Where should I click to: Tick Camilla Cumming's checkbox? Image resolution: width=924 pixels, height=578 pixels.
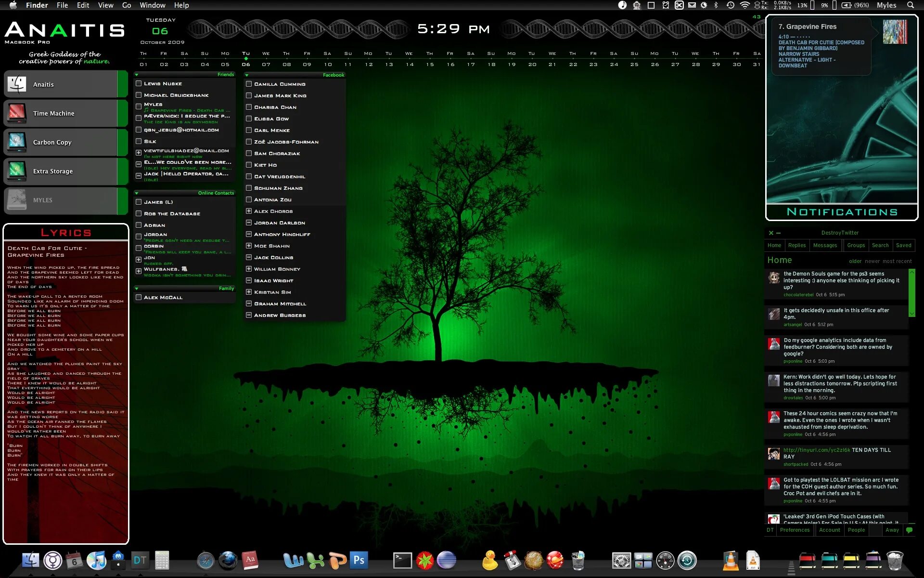[x=249, y=84]
